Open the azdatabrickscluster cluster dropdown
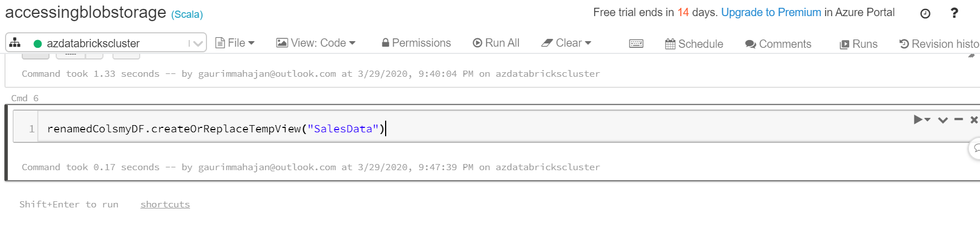Viewport: 980px width, 243px height. pos(196,43)
